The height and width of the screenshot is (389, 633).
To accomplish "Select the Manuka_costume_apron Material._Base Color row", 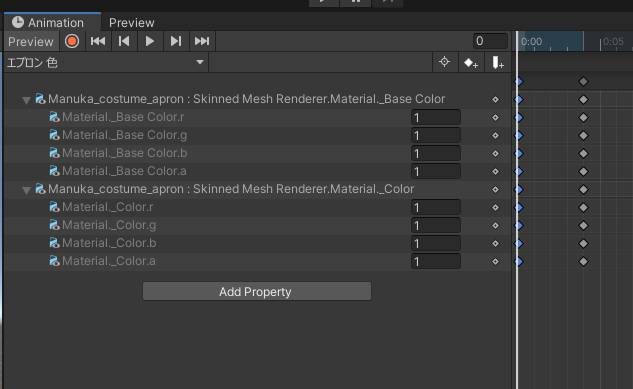I will (x=256, y=99).
